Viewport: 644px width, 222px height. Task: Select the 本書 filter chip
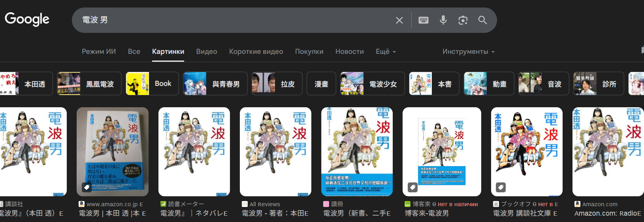[434, 83]
